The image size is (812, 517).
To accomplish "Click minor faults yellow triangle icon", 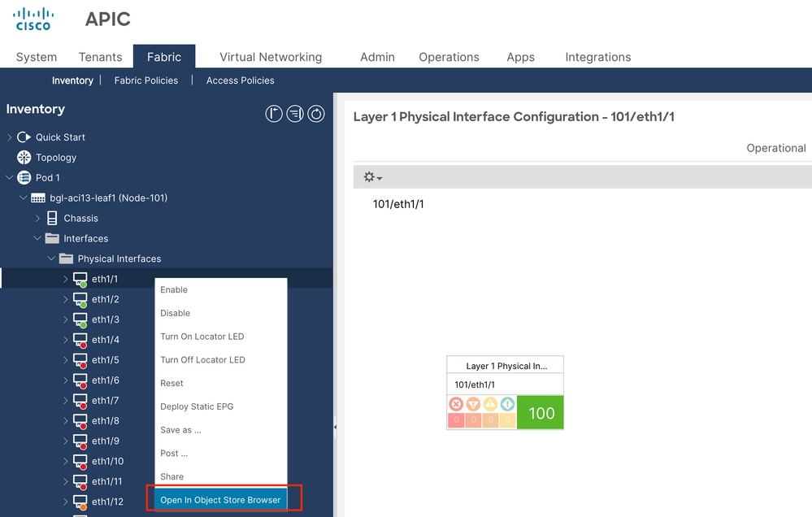I will (x=490, y=403).
